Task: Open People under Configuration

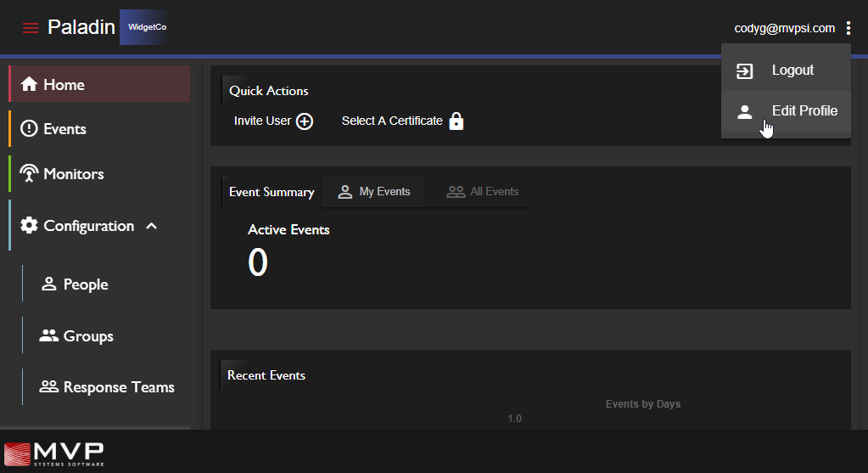Action: [85, 284]
